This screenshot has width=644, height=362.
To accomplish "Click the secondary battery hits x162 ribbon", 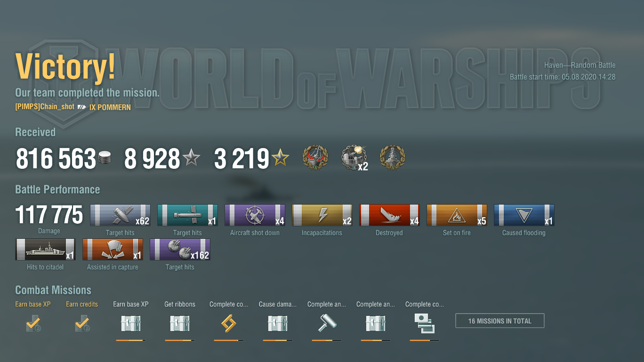I will pos(180,250).
